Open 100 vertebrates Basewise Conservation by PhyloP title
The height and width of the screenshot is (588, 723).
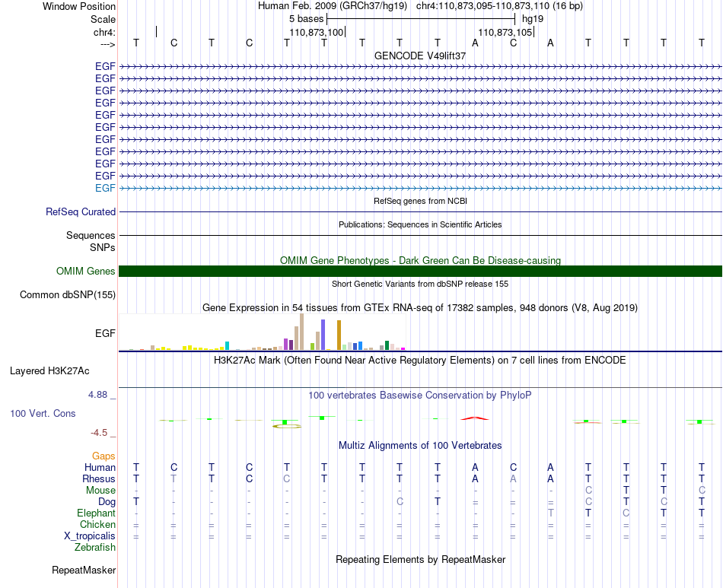pyautogui.click(x=420, y=396)
